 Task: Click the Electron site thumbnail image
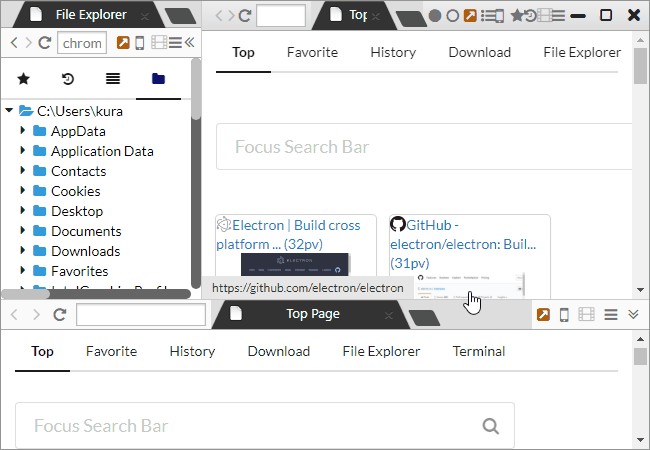tap(295, 265)
